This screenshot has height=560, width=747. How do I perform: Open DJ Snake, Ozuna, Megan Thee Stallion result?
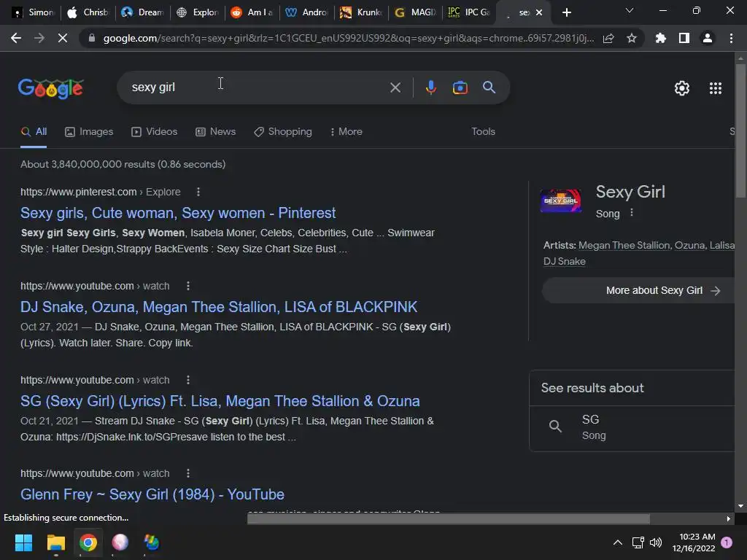point(219,307)
